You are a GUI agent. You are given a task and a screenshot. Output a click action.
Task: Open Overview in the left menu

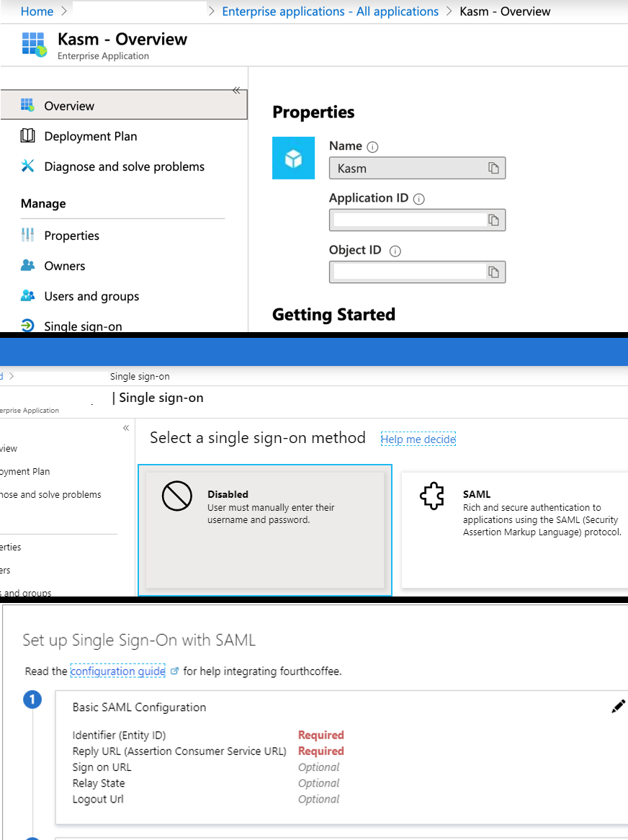click(x=69, y=106)
